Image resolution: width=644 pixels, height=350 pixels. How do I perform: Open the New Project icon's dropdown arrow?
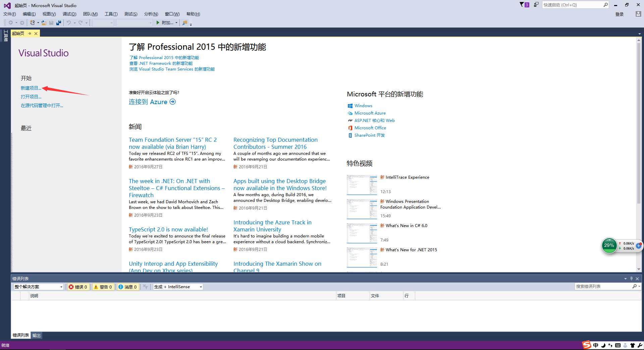(x=38, y=23)
